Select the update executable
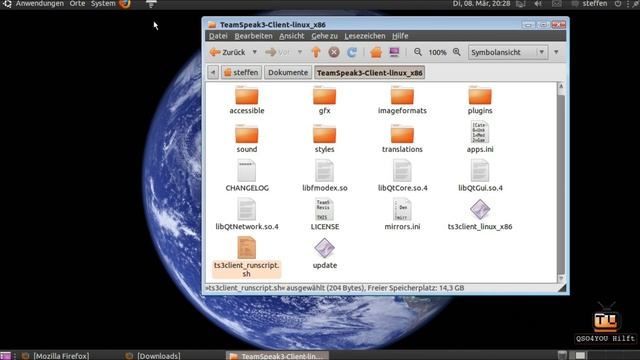Image resolution: width=640 pixels, height=360 pixels. click(x=324, y=254)
